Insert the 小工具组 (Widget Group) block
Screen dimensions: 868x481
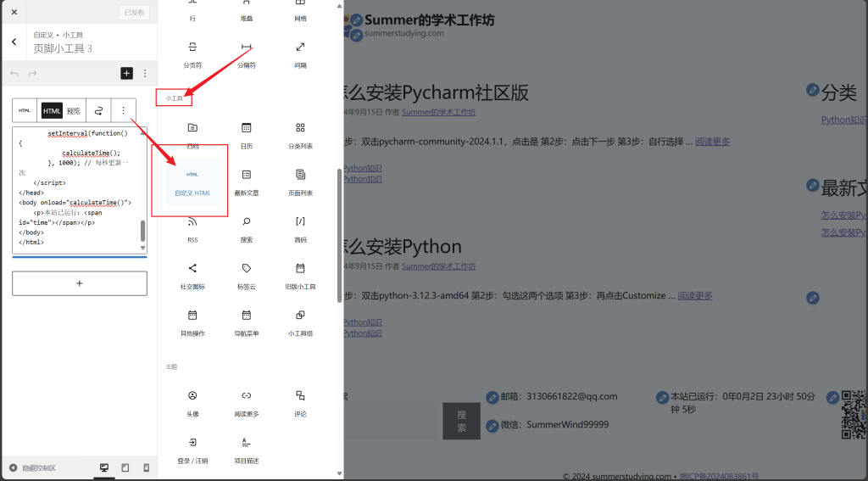pos(300,322)
